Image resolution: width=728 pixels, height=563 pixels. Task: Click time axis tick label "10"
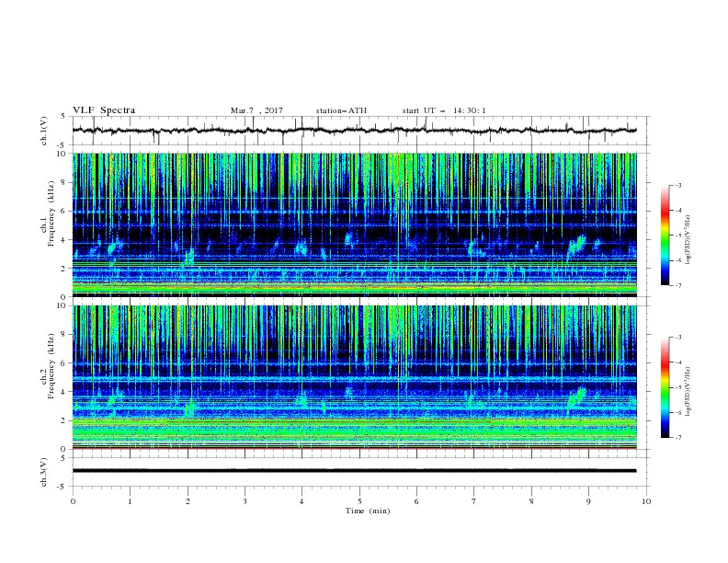pyautogui.click(x=646, y=501)
